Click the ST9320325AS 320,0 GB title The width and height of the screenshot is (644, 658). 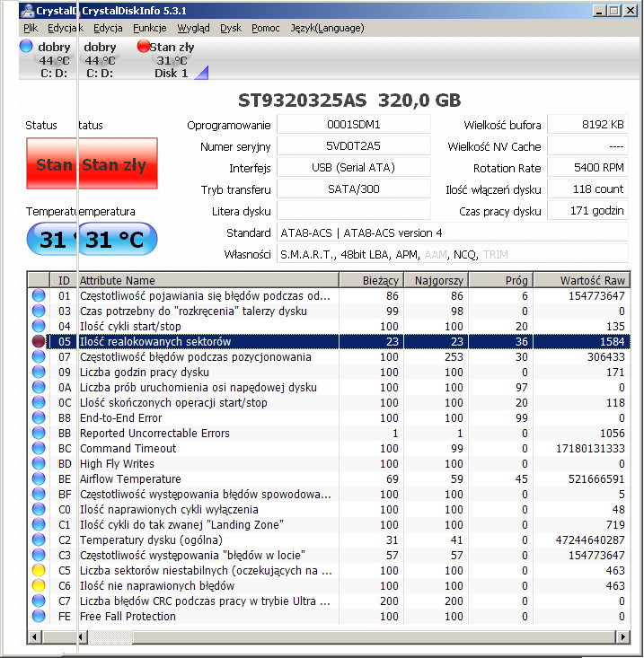(x=349, y=100)
